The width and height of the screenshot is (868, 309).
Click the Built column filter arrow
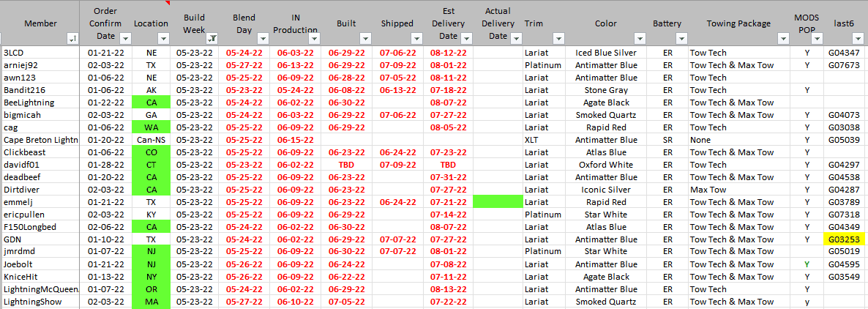tap(364, 38)
